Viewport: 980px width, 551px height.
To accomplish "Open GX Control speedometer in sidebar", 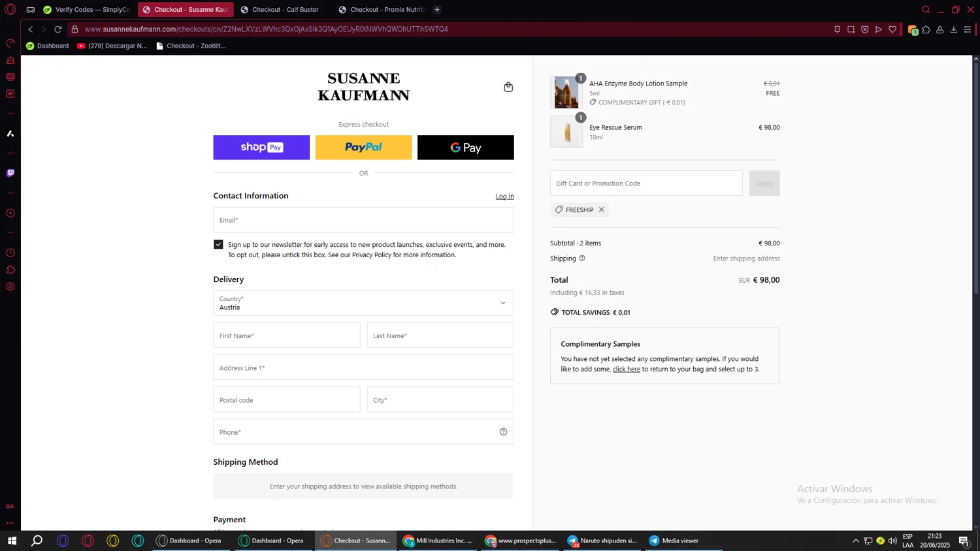I will pos(10,43).
